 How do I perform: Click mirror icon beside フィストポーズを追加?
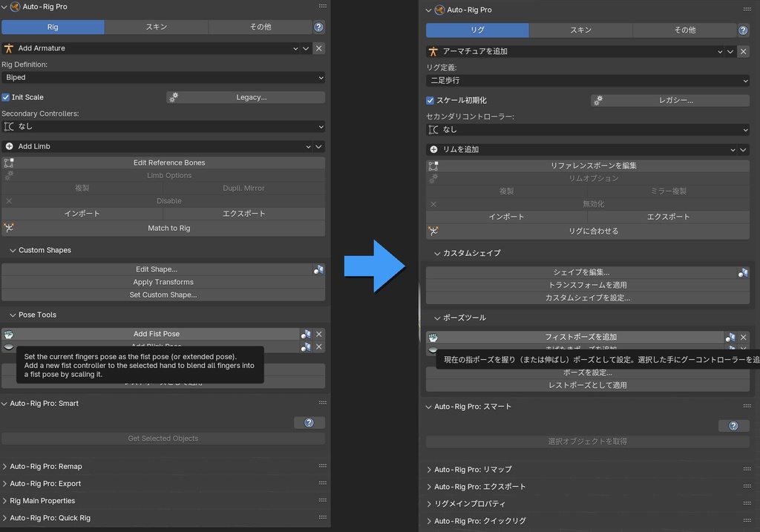click(x=730, y=337)
